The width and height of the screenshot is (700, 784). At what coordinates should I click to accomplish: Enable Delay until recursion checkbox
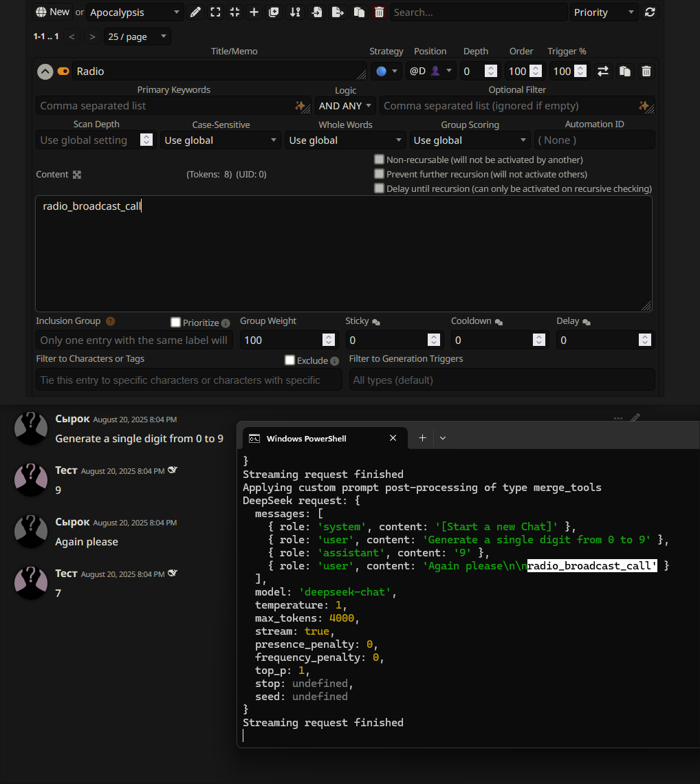coord(379,188)
